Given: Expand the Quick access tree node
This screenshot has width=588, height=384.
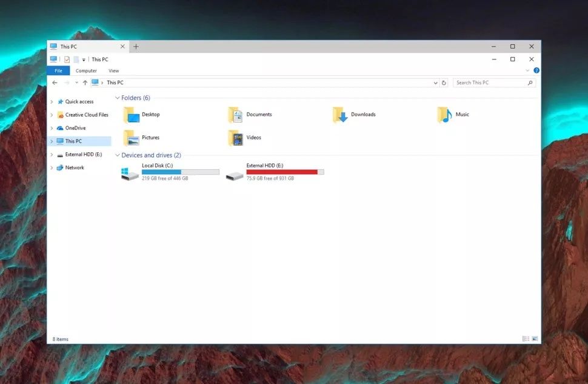Looking at the screenshot, I should pyautogui.click(x=52, y=102).
